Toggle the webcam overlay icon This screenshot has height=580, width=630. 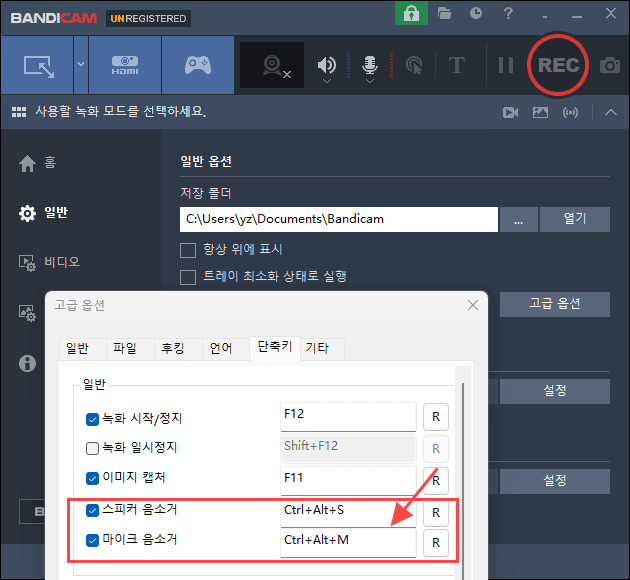click(x=272, y=65)
